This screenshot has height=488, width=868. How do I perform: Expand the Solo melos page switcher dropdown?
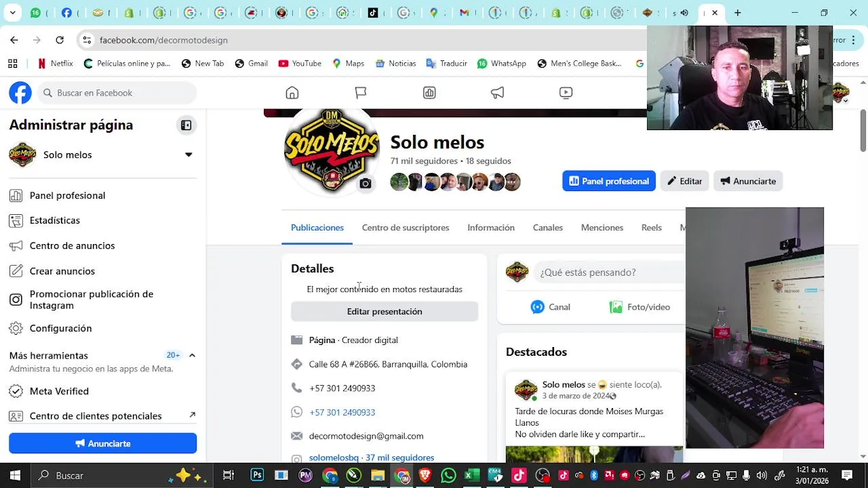point(189,155)
